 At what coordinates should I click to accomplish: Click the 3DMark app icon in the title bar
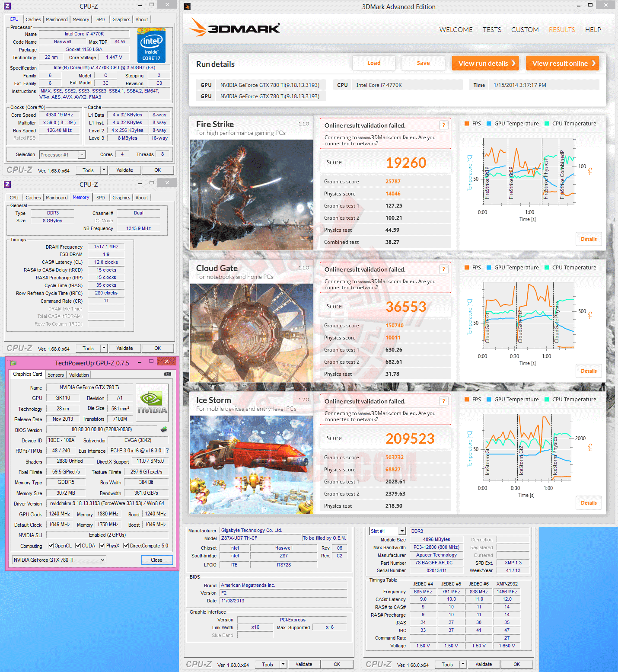[187, 6]
